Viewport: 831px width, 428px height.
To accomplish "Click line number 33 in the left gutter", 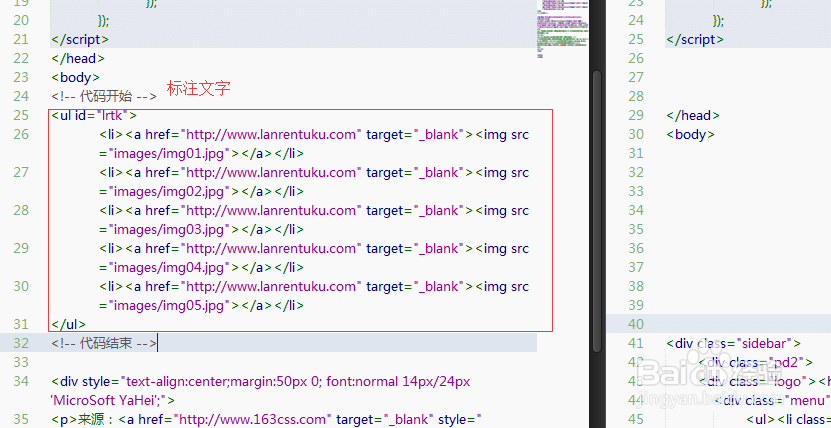I will click(x=21, y=362).
